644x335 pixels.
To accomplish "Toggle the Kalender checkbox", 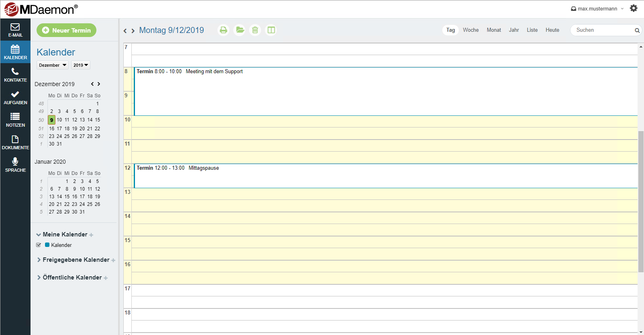I will click(39, 245).
